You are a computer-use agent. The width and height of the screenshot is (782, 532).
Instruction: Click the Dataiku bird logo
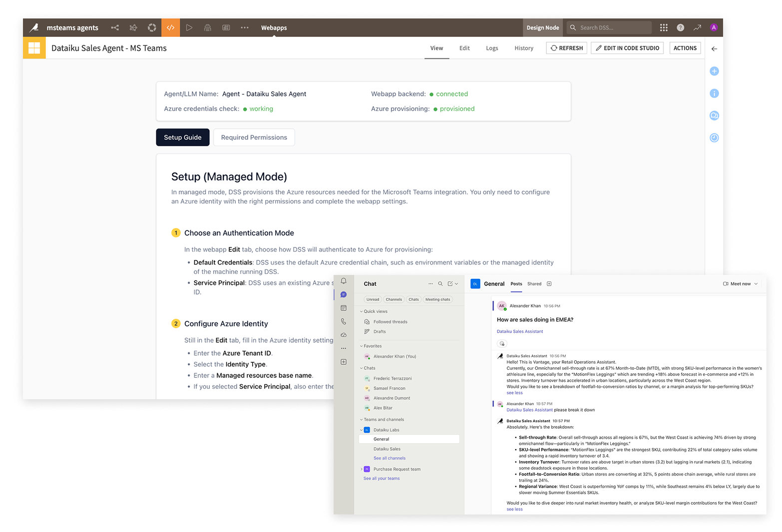34,27
